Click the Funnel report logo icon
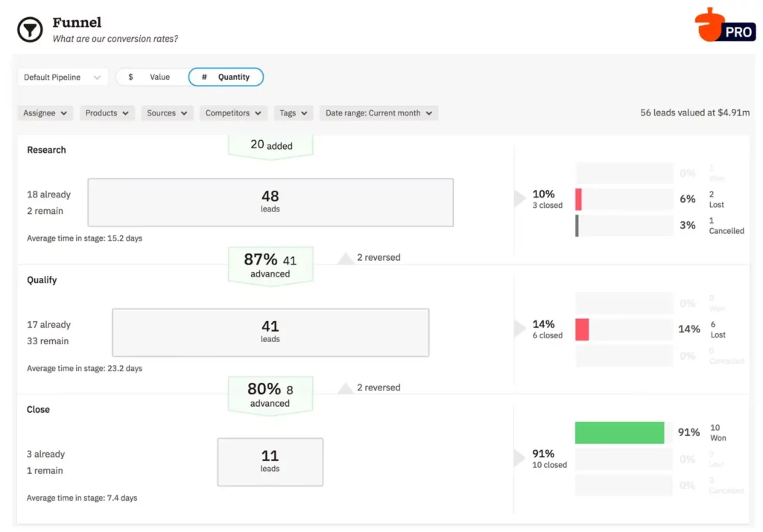Viewport: 763px width, 532px height. pyautogui.click(x=29, y=29)
